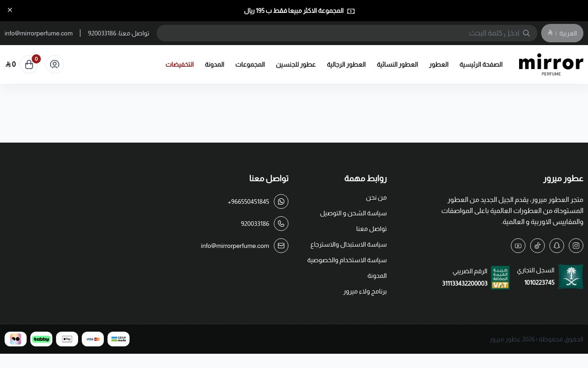Click the footer phone call icon
This screenshot has width=588, height=368.
[281, 224]
